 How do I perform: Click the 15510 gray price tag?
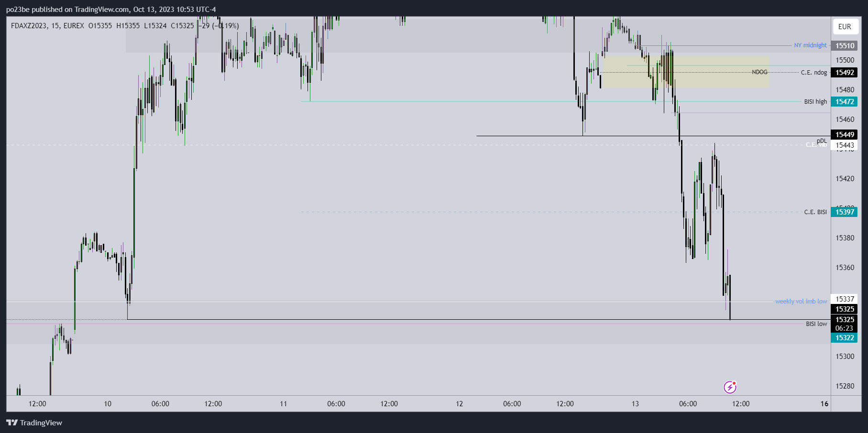tap(845, 46)
